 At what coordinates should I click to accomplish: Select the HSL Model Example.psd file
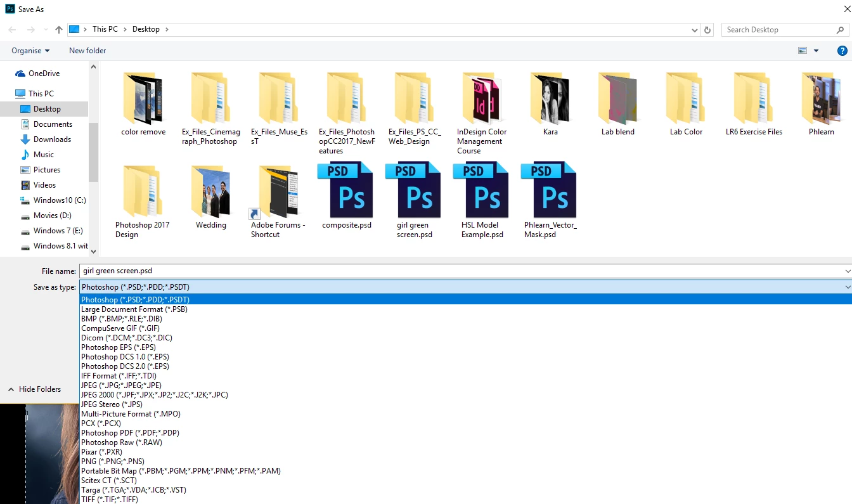482,200
